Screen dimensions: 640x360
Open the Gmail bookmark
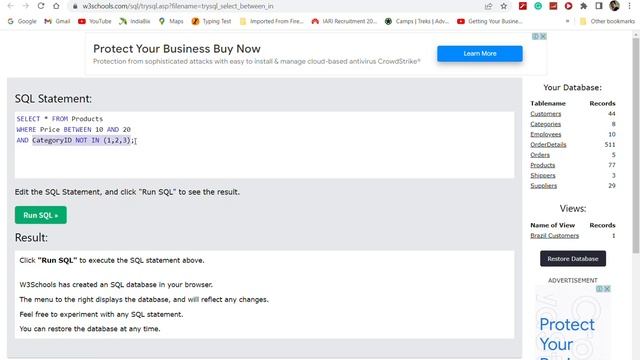pyautogui.click(x=58, y=21)
